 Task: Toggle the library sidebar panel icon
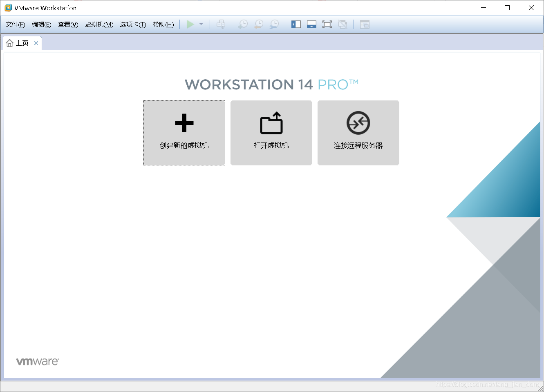296,24
